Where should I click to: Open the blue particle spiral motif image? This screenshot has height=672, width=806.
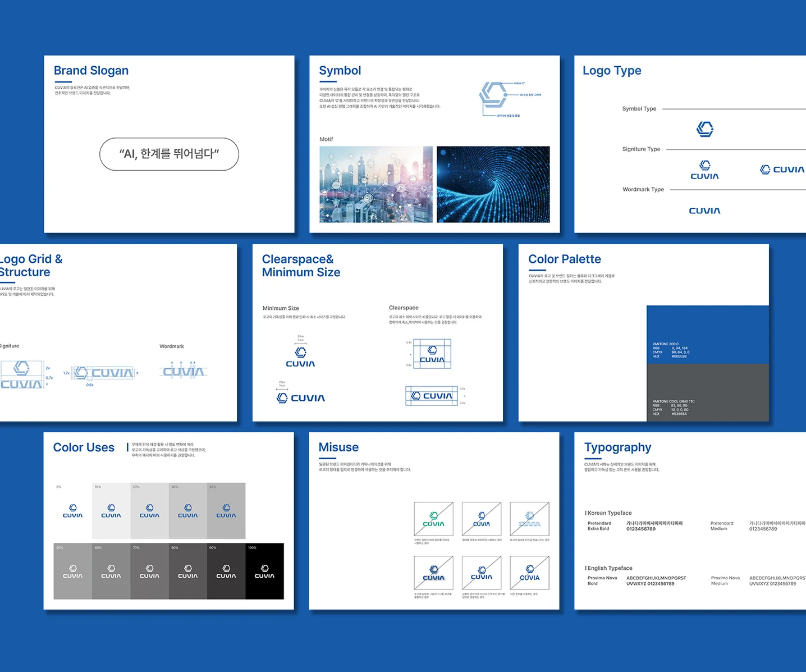tap(493, 185)
